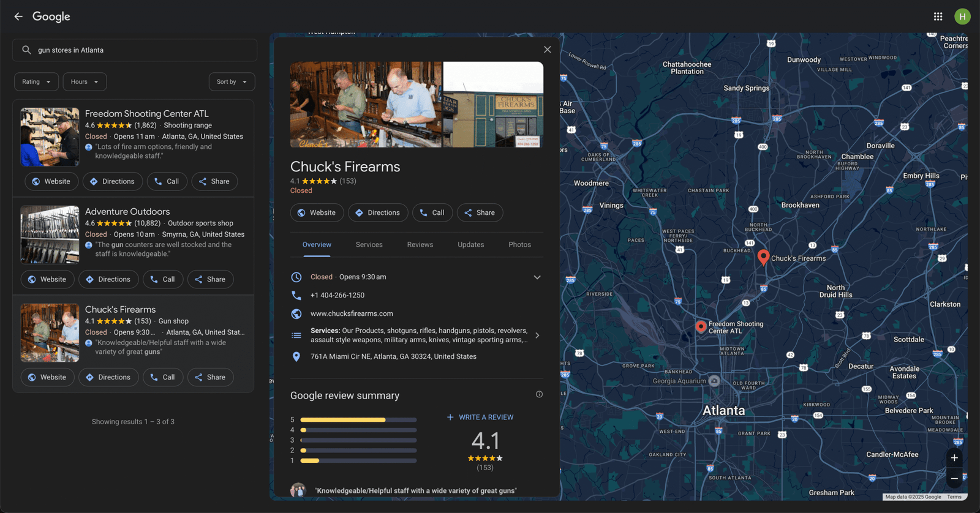Open the Chuck's Firearms list thumbnail

click(x=50, y=333)
